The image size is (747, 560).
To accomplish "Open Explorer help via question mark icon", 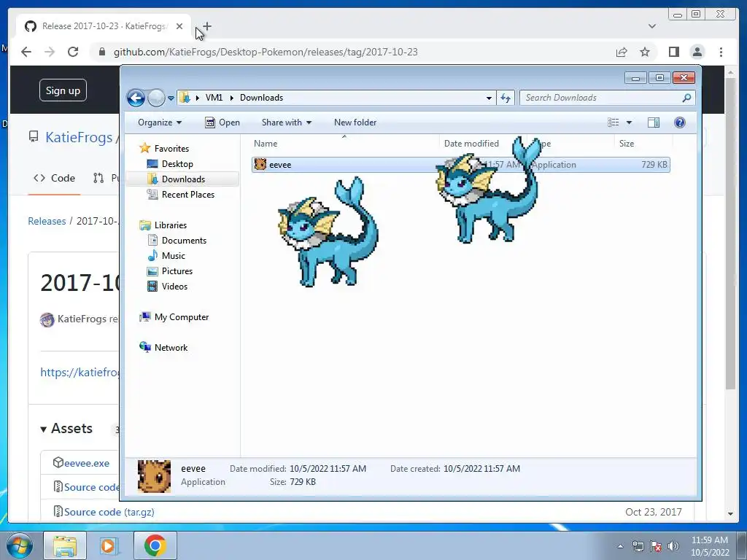I will (679, 122).
